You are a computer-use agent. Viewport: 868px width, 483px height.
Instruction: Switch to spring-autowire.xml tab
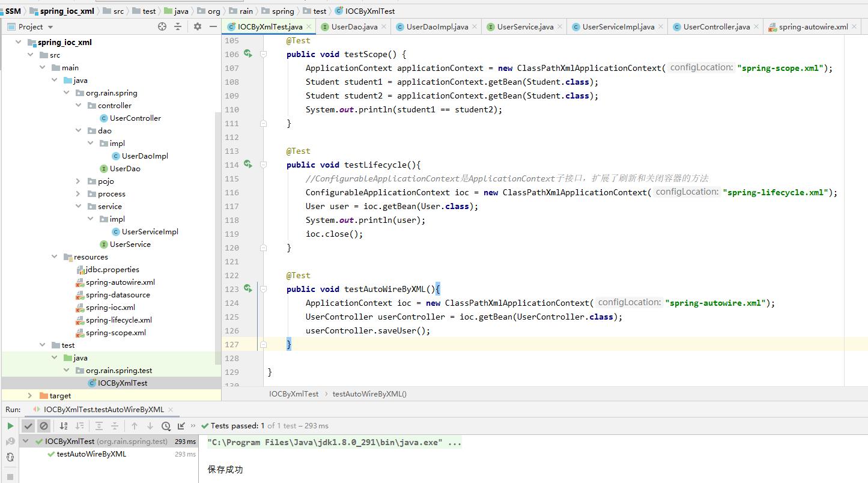(x=813, y=27)
